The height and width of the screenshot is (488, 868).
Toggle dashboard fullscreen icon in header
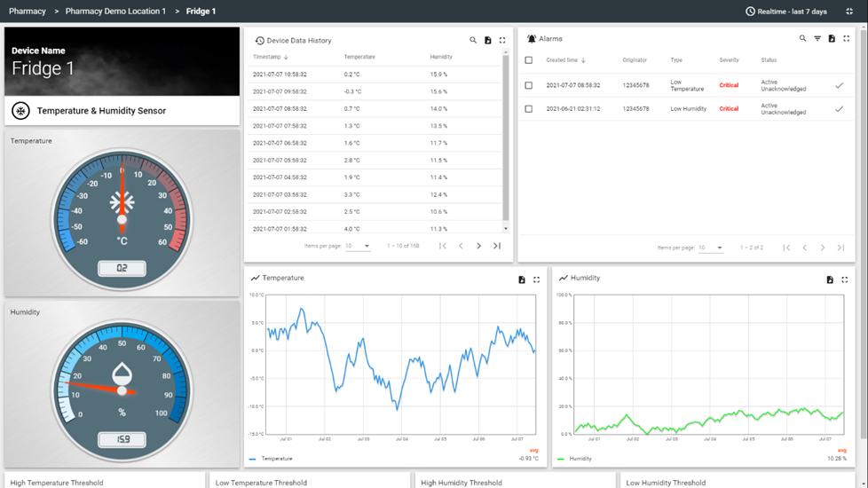pyautogui.click(x=849, y=12)
